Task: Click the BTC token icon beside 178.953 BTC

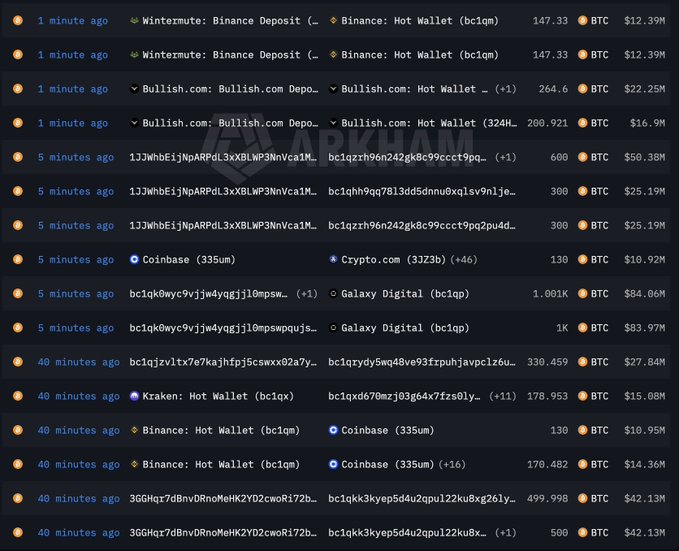Action: [x=583, y=396]
